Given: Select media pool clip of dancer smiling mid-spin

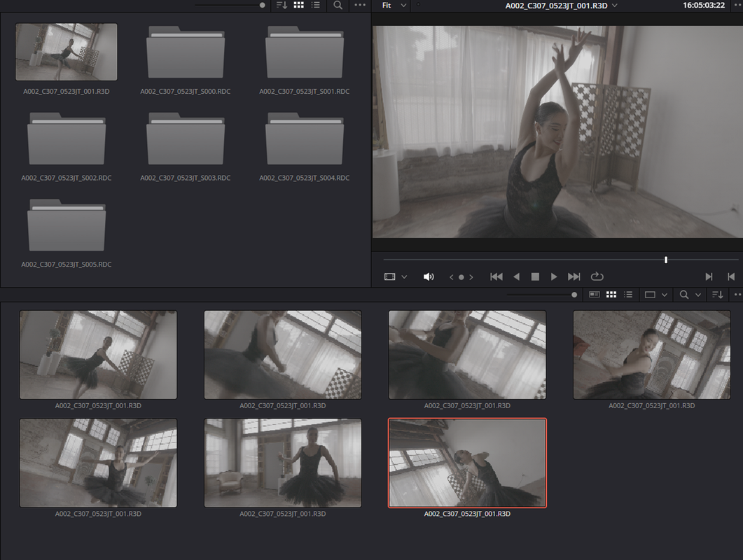Looking at the screenshot, I should pyautogui.click(x=652, y=355).
